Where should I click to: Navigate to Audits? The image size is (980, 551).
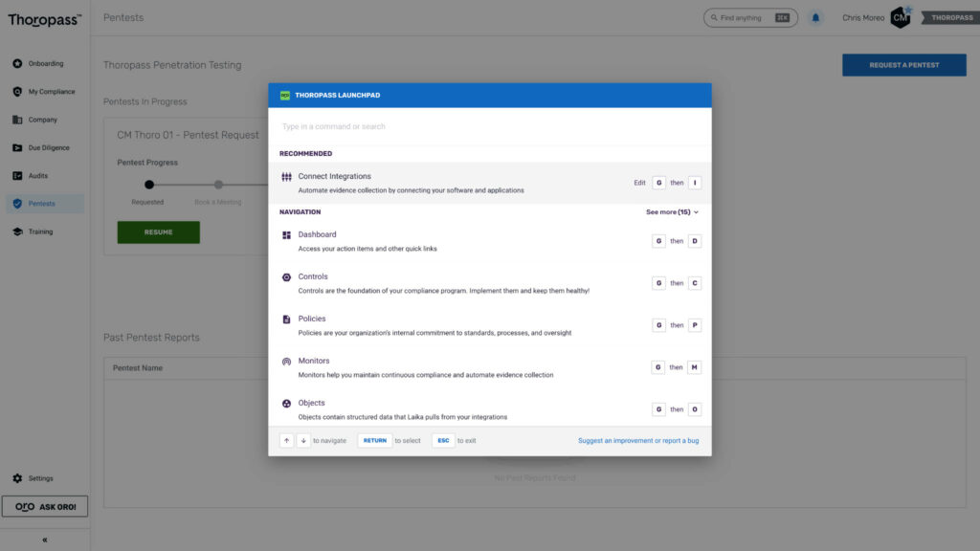[x=44, y=176]
